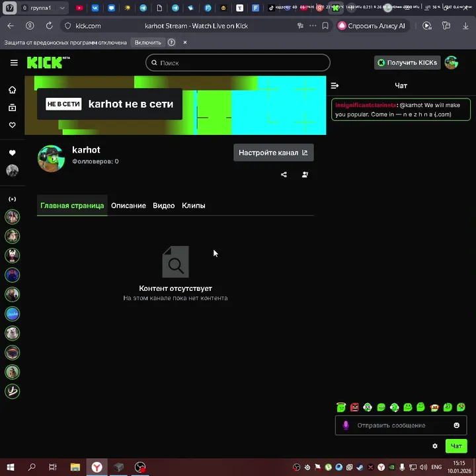
Task: Click the video playback icon in browser toolbar
Action: coord(427,26)
